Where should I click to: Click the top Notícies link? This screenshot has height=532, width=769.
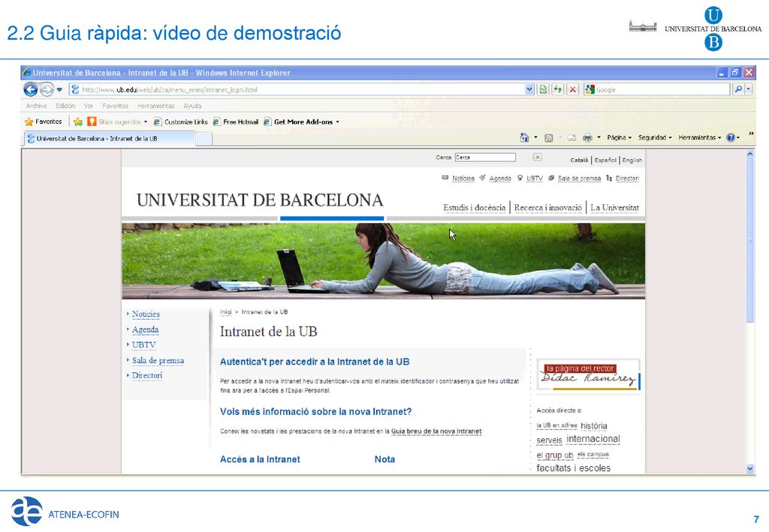[x=463, y=179]
